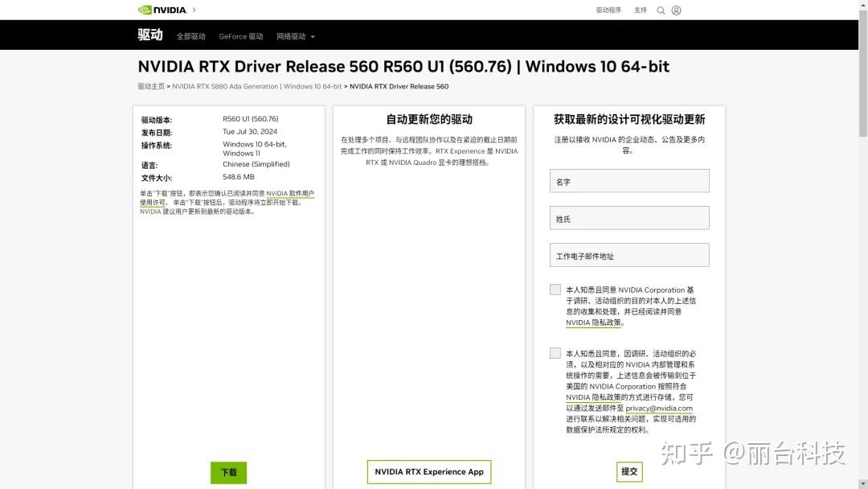Click the page title NVIDIA RTX Driver Release 560
This screenshot has width=868, height=489.
pos(403,67)
